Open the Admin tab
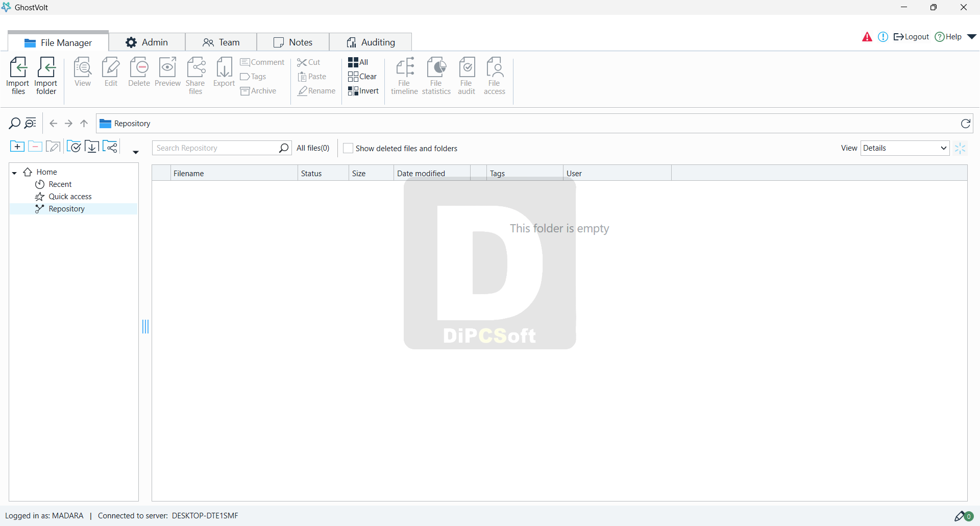The width and height of the screenshot is (980, 526). click(147, 42)
